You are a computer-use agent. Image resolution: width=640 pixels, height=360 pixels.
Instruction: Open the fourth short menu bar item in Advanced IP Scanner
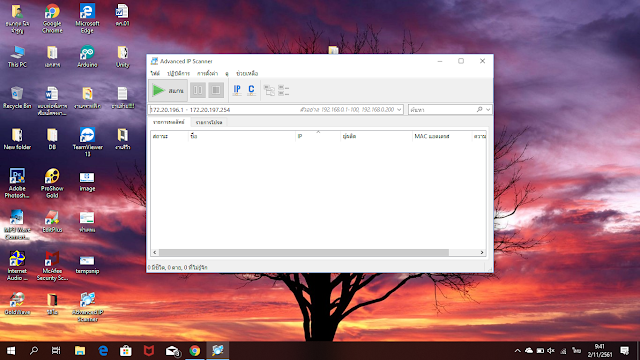(227, 73)
